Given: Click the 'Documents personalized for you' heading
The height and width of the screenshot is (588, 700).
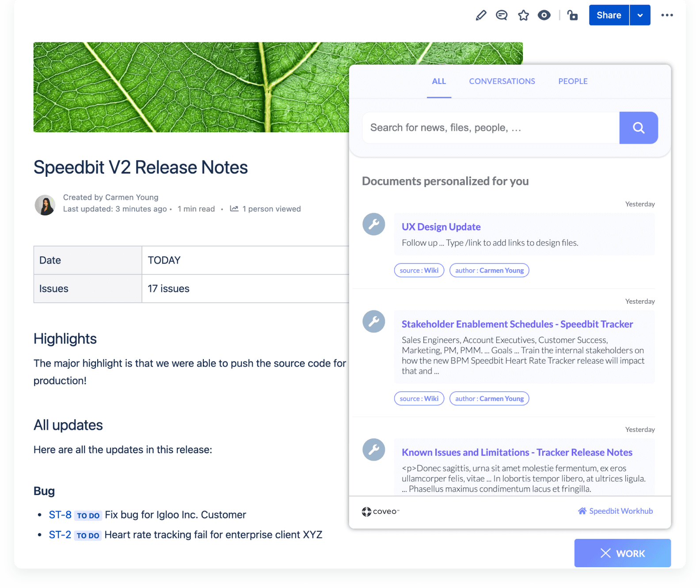Looking at the screenshot, I should [x=445, y=181].
